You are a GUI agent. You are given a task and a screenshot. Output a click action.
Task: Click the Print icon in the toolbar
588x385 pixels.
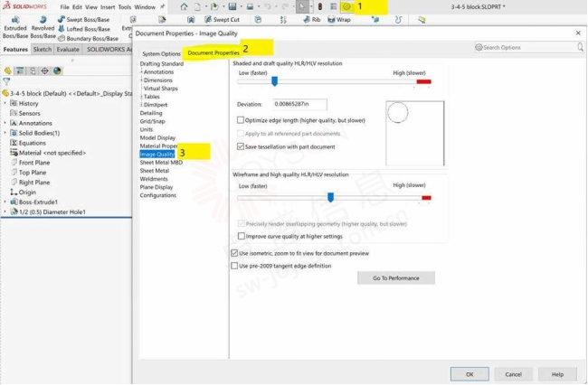[x=250, y=6]
